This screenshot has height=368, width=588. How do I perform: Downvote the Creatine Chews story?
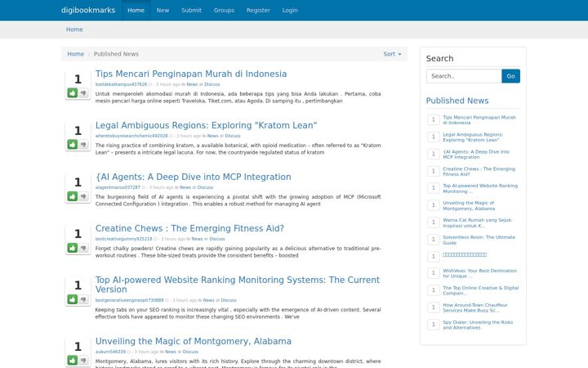click(x=83, y=248)
